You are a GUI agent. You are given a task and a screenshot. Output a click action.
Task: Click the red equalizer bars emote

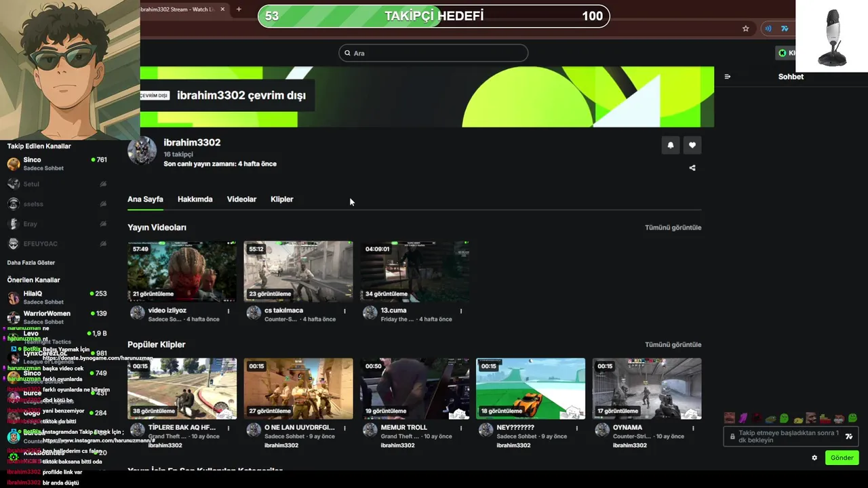pos(825,419)
